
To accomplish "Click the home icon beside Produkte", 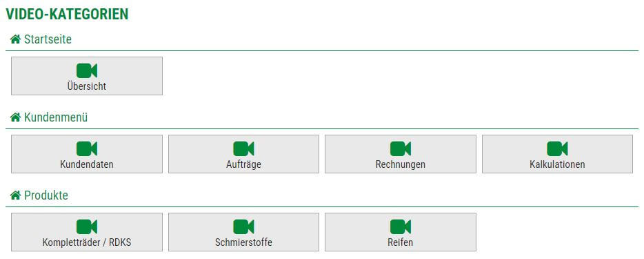I will click(x=16, y=195).
